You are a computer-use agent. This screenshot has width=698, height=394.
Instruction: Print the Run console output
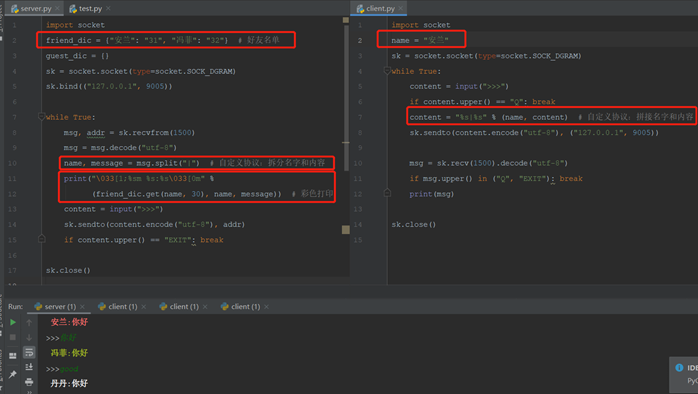pos(29,382)
